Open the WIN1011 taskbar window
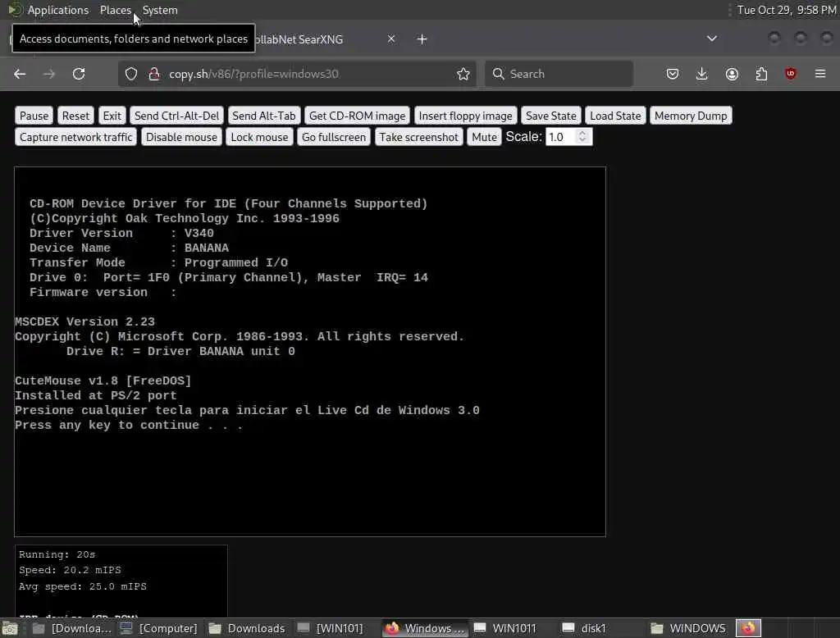Screen dimensions: 840x638 point(506,628)
